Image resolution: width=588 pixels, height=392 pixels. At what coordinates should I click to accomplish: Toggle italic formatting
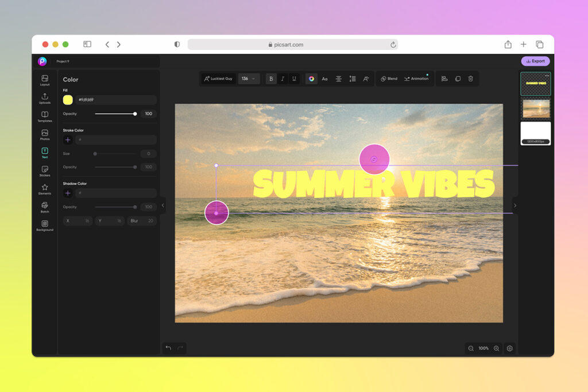click(x=283, y=79)
